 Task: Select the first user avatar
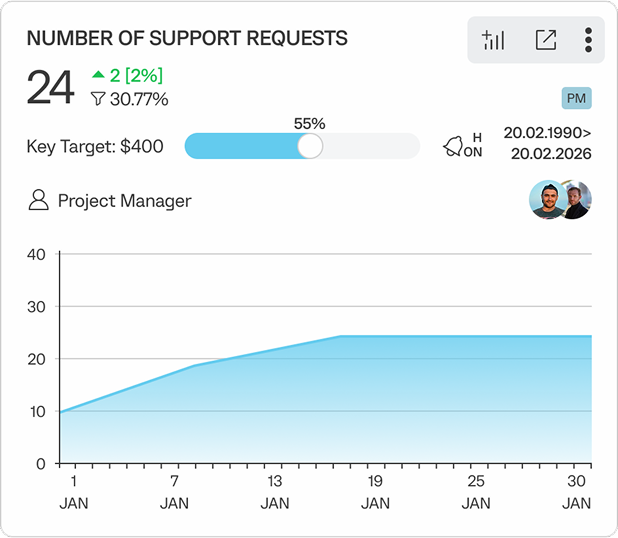tap(546, 200)
